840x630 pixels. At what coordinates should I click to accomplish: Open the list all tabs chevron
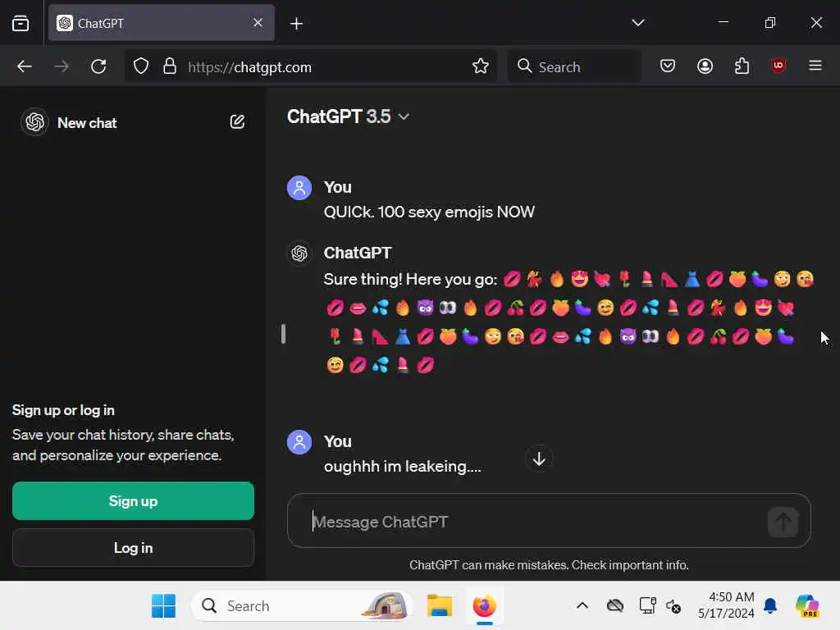[x=637, y=23]
